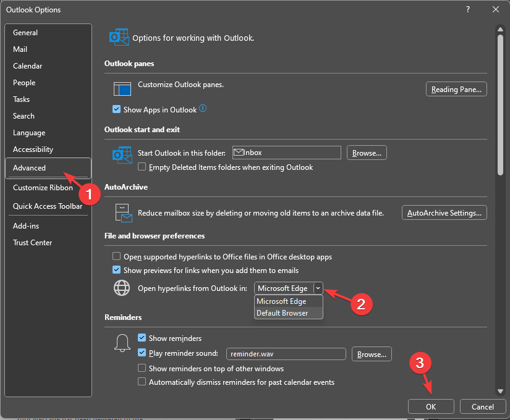
Task: Open the Help question mark in the title bar
Action: coord(467,9)
